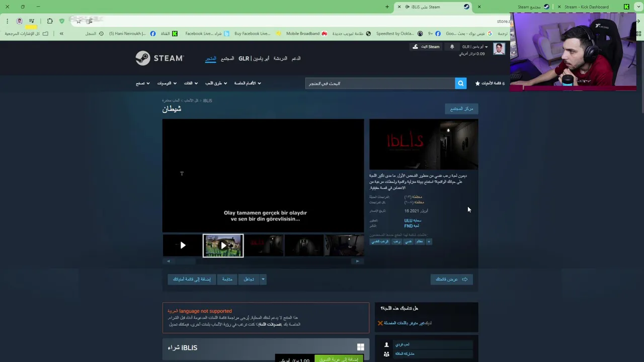The width and height of the screenshot is (644, 362).
Task: Open the المتجر store menu in Steam header
Action: [210, 59]
